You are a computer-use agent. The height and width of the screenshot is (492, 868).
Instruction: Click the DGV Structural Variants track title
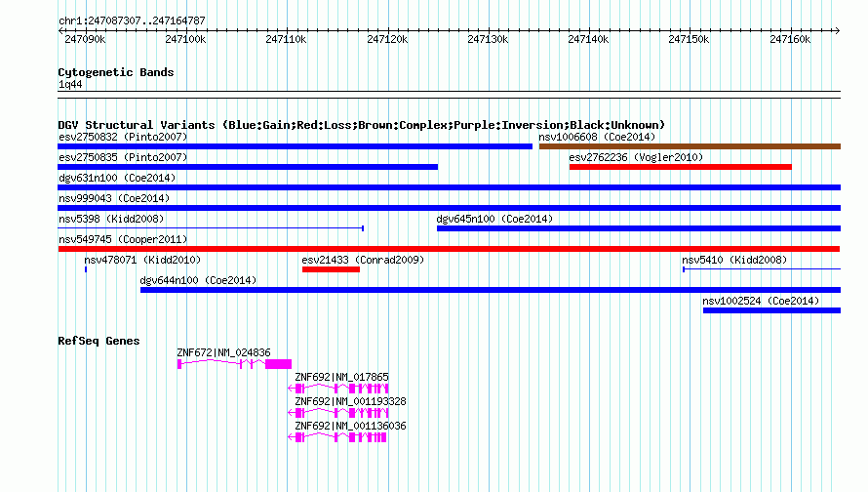pos(362,125)
